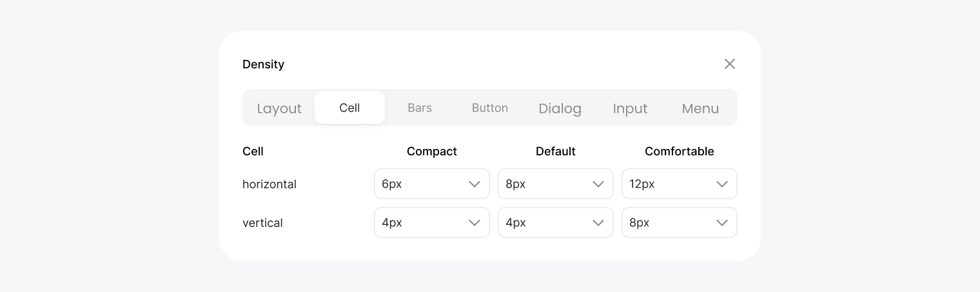Select the Menu tab
The image size is (980, 292).
point(700,108)
